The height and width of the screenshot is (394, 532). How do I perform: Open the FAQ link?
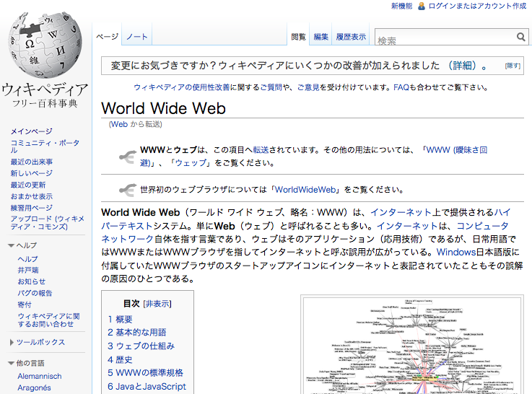click(401, 87)
